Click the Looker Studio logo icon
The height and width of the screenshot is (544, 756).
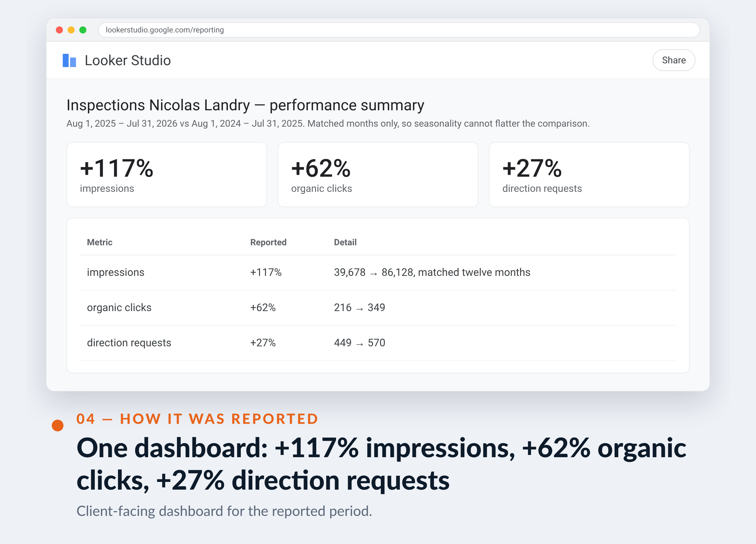(x=69, y=60)
